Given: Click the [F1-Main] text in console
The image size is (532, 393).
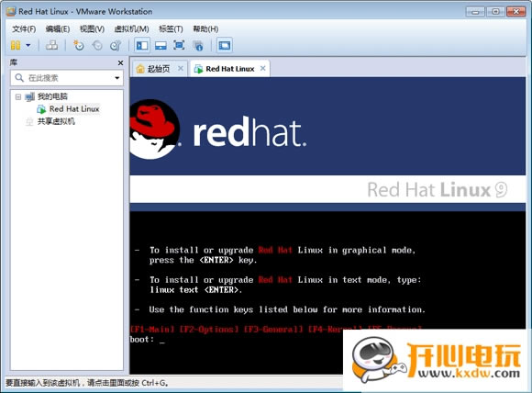Looking at the screenshot, I should tap(152, 329).
